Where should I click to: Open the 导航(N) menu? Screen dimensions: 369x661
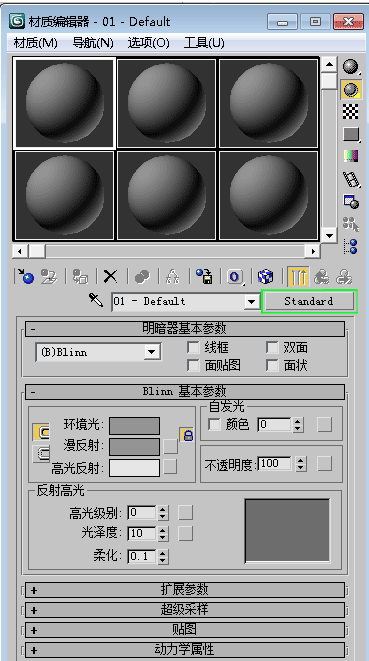[93, 43]
